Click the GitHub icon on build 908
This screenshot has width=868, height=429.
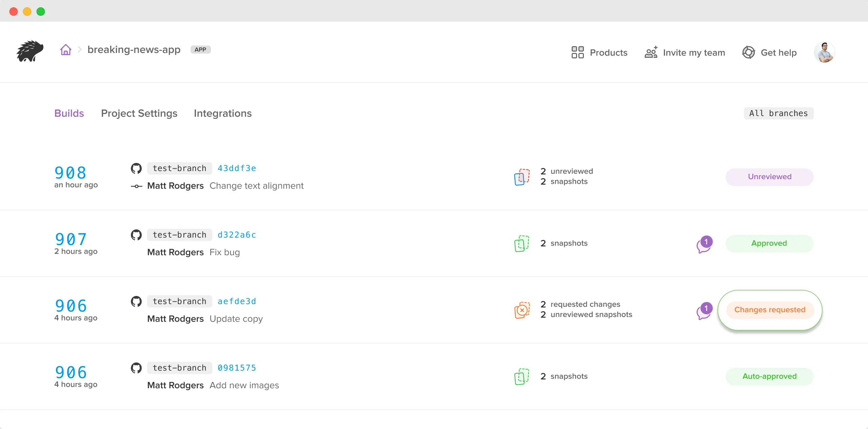[136, 168]
